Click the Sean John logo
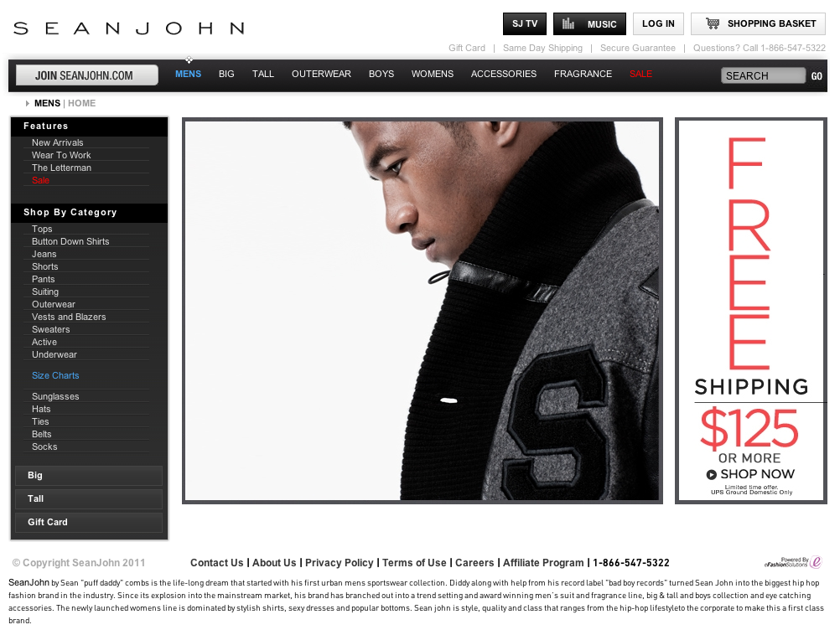 (x=129, y=28)
